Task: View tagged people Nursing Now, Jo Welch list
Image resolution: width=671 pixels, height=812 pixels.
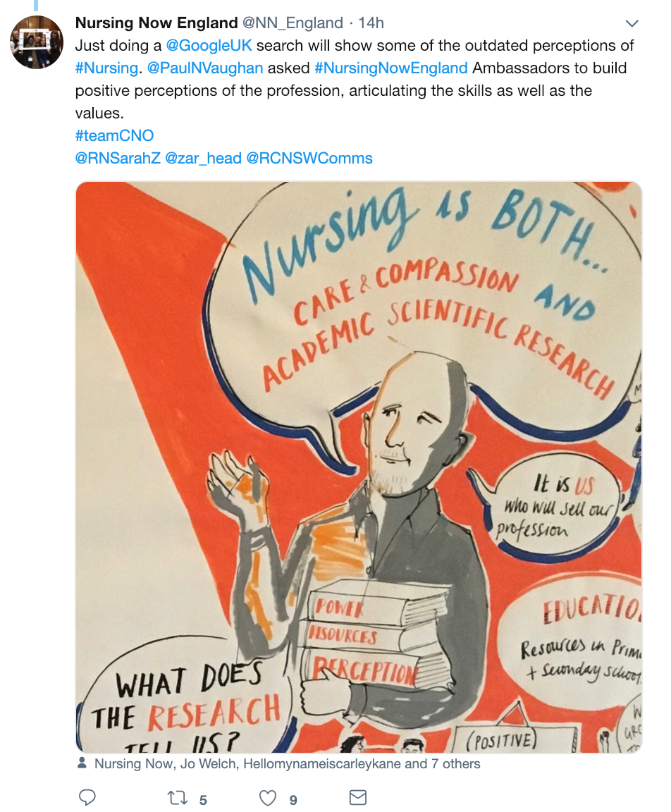Action: click(288, 763)
